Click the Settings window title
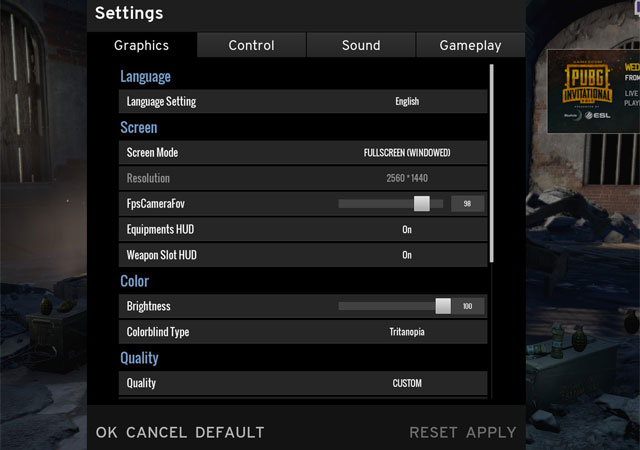The height and width of the screenshot is (450, 640). coord(129,13)
